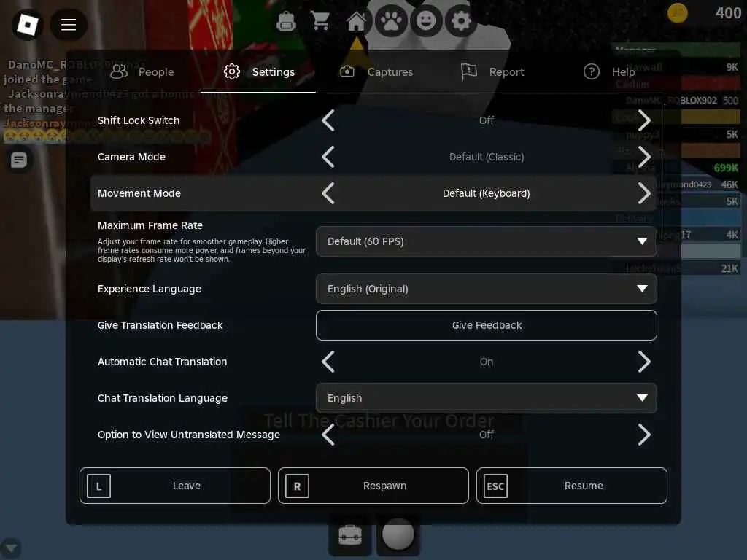
Task: Click the Resume button
Action: [572, 486]
